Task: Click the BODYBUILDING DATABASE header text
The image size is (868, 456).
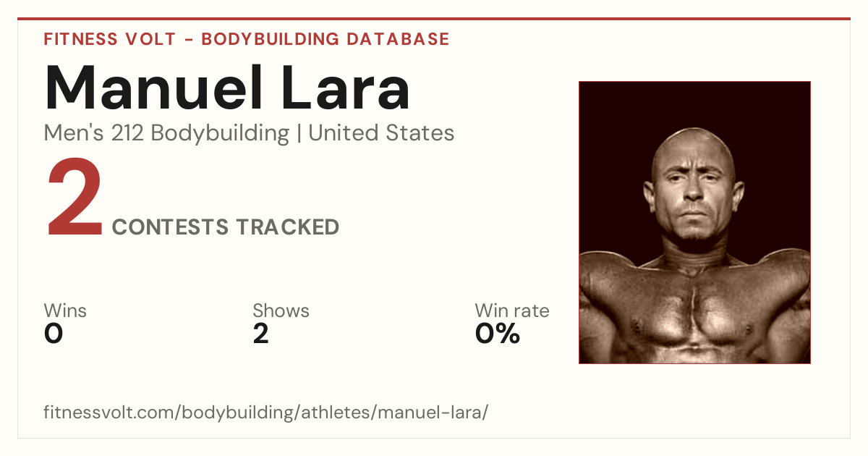Action: (325, 39)
